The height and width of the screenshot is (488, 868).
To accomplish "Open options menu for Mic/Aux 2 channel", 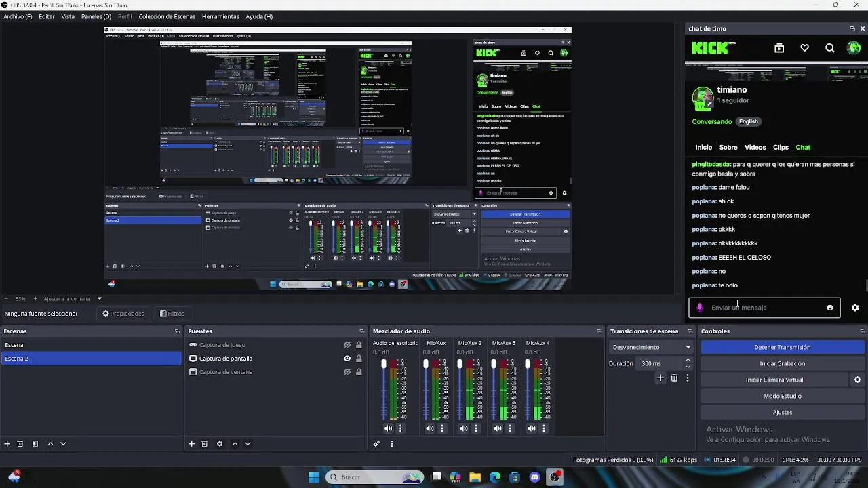I will 476,428.
